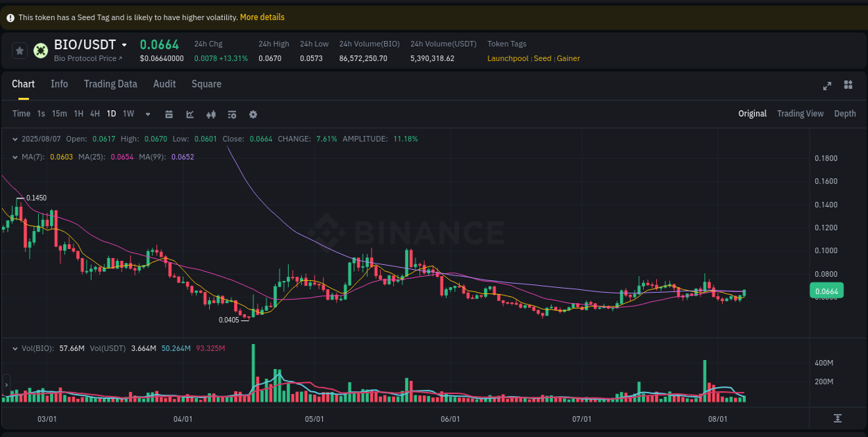Viewport: 868px width, 437px height.
Task: Click the More details link
Action: (x=262, y=17)
